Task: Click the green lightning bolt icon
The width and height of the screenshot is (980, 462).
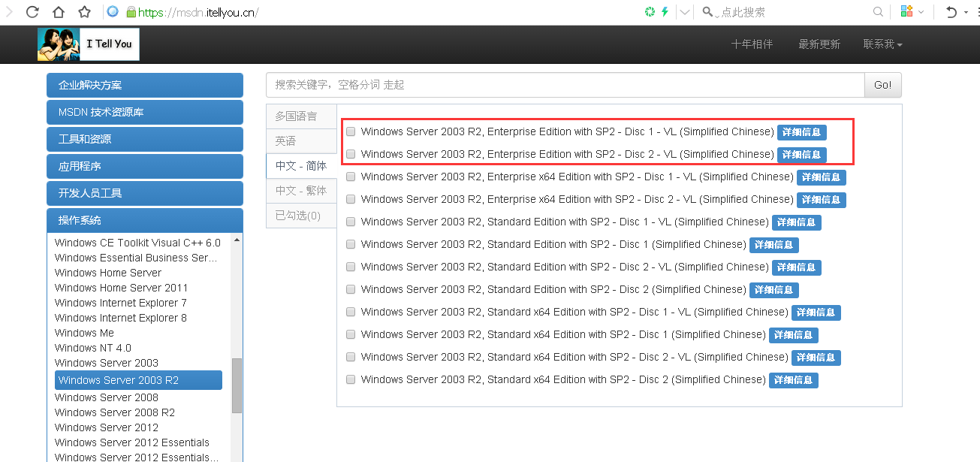Action: [x=665, y=12]
